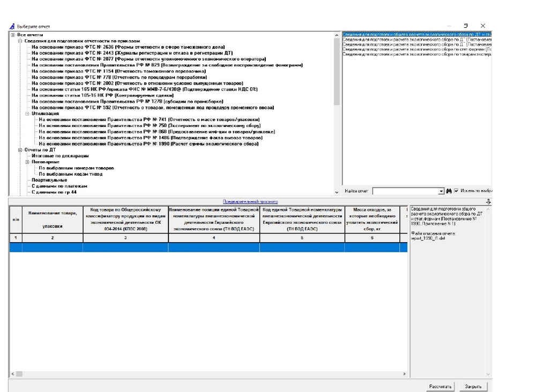This screenshot has height=392, width=536.
Task: Click description panel scroll-down arrow
Action: [x=488, y=374]
